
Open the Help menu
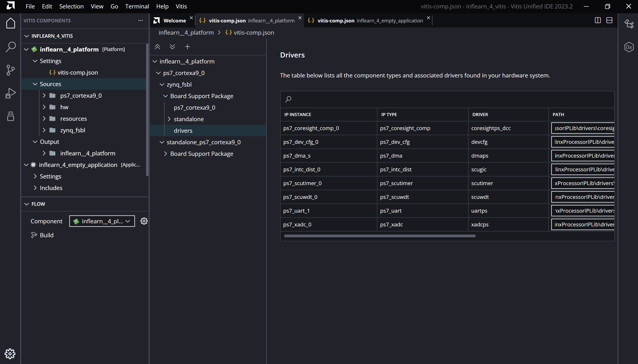coord(162,6)
